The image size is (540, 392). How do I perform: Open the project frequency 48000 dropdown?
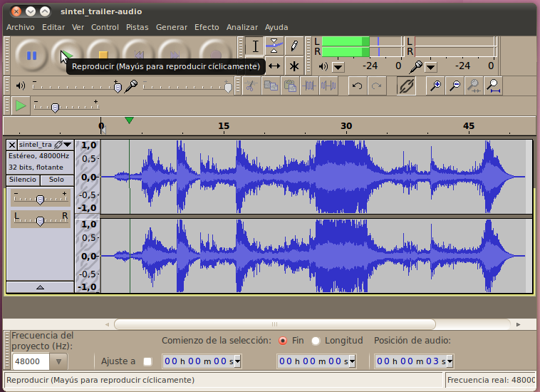click(x=58, y=361)
